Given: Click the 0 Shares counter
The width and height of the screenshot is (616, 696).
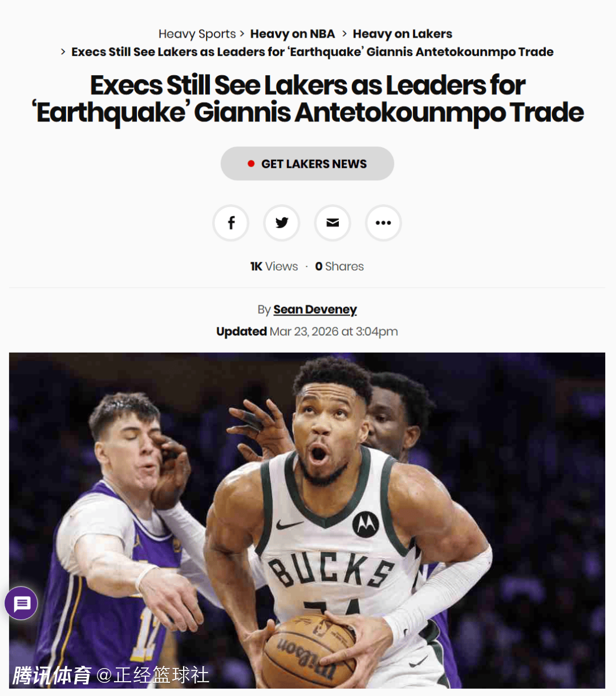Looking at the screenshot, I should click(x=339, y=266).
